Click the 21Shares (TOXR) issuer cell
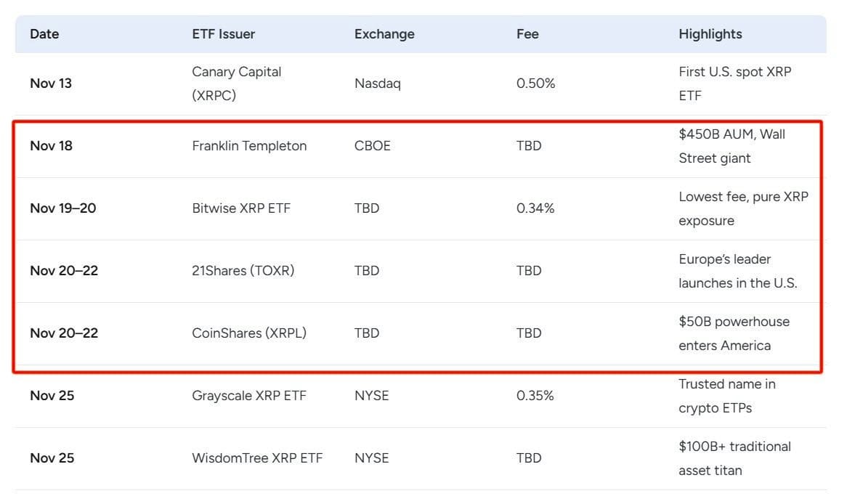This screenshot has width=847, height=504. (243, 271)
